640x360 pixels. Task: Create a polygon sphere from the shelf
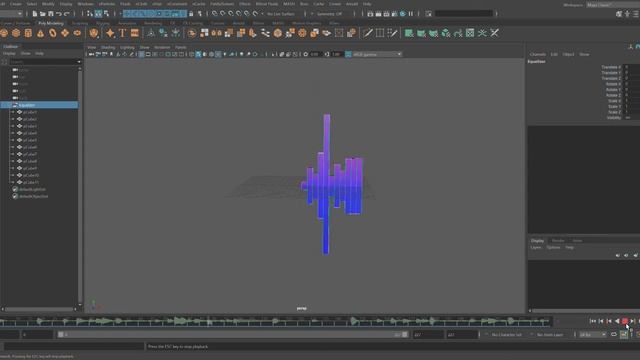4,33
